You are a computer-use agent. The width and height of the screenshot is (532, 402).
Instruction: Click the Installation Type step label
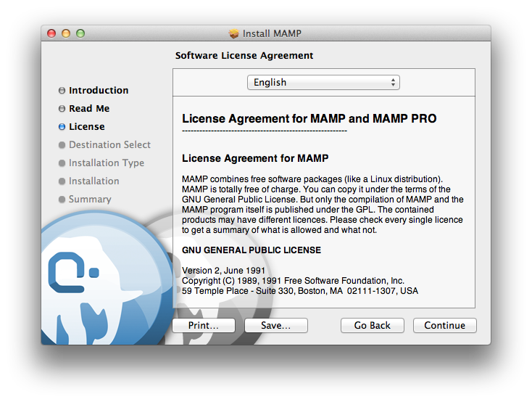click(107, 163)
